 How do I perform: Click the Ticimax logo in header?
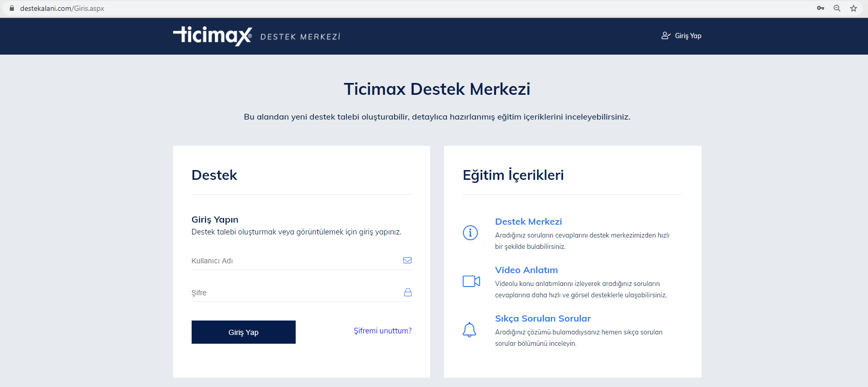point(212,36)
